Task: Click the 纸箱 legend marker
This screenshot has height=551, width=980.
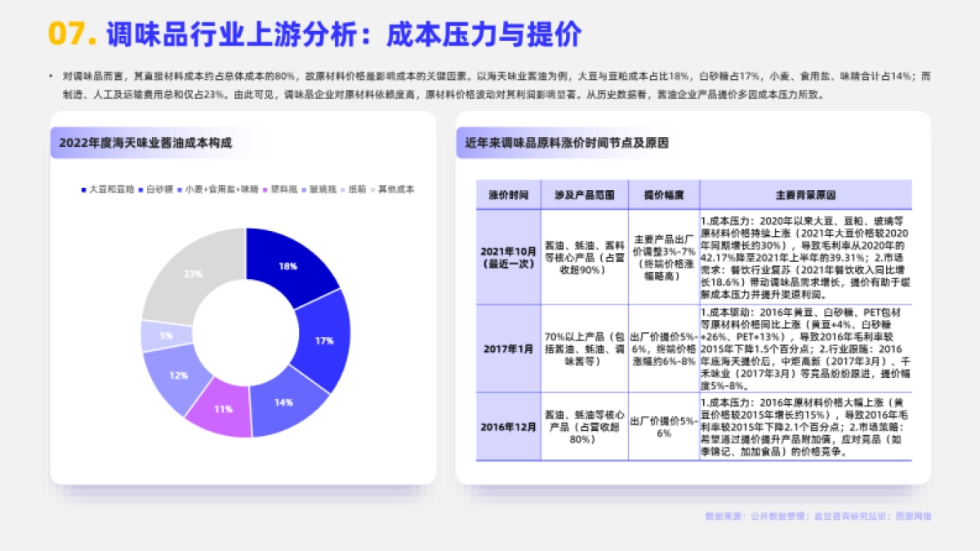Action: point(344,189)
